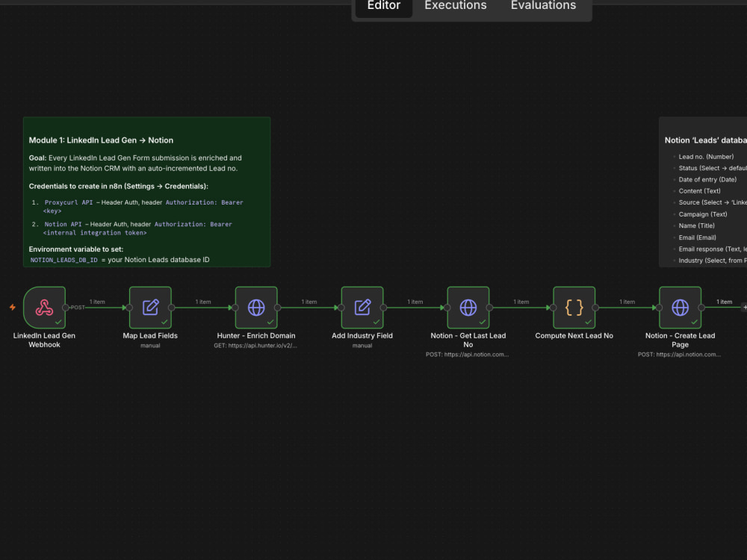Click the 'Campaign (Text)' list entry
The image size is (747, 560).
[x=703, y=214]
